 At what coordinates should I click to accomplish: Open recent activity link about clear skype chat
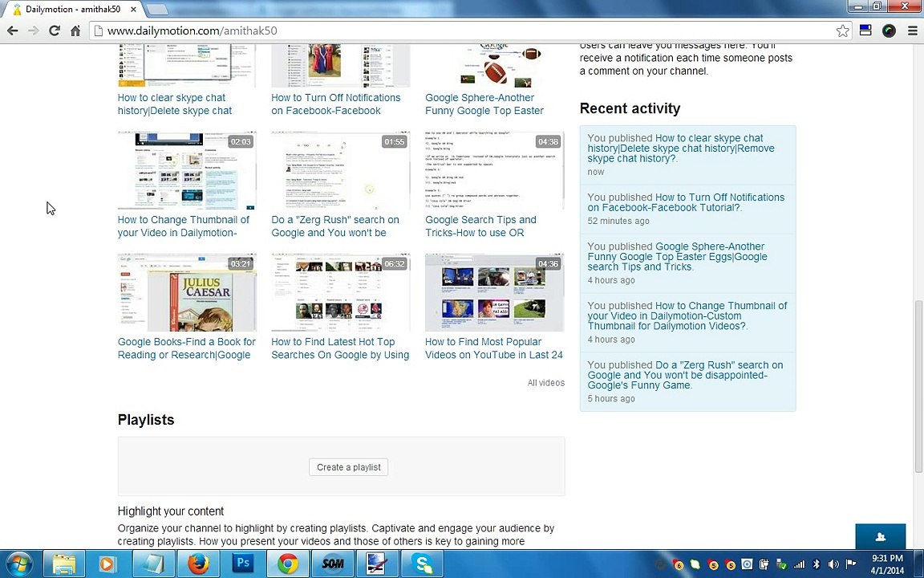(681, 148)
